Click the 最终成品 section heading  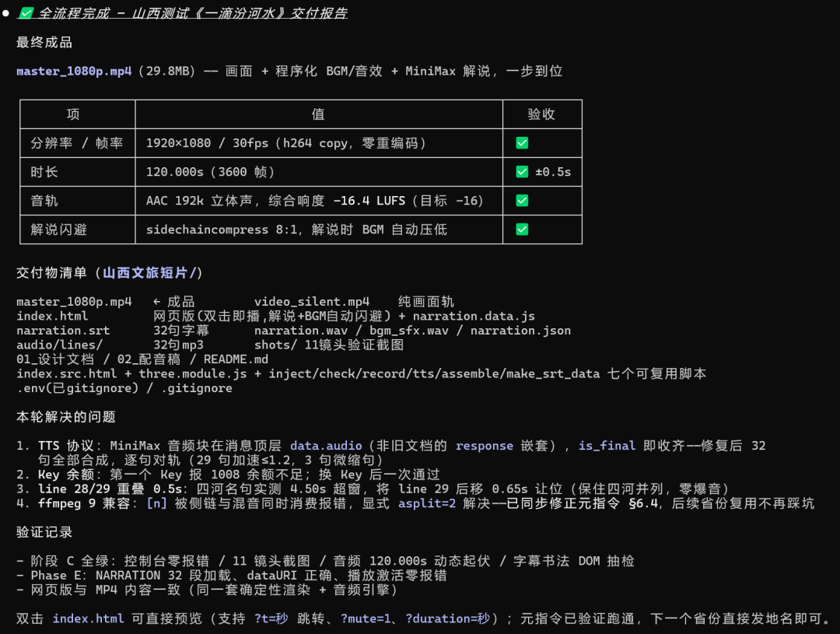click(44, 42)
